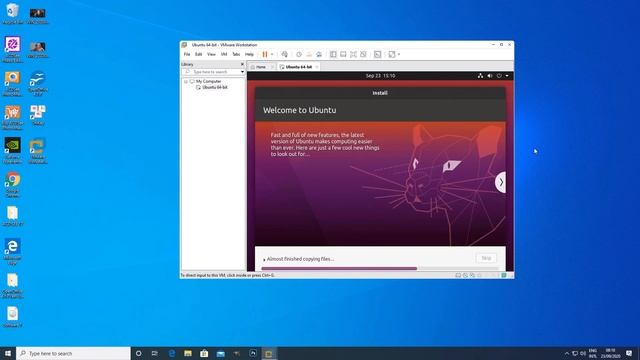The height and width of the screenshot is (360, 640).
Task: Show hidden system tray icons
Action: pos(567,353)
